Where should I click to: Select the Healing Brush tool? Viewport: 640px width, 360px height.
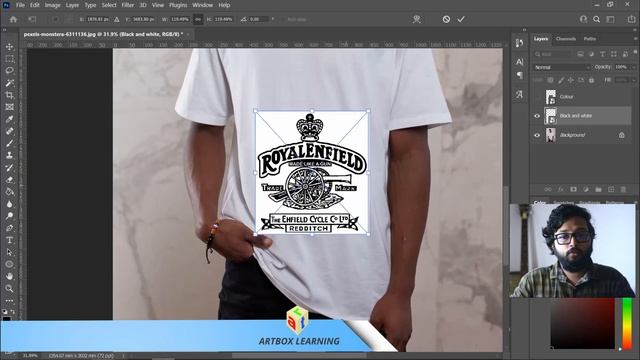9,131
